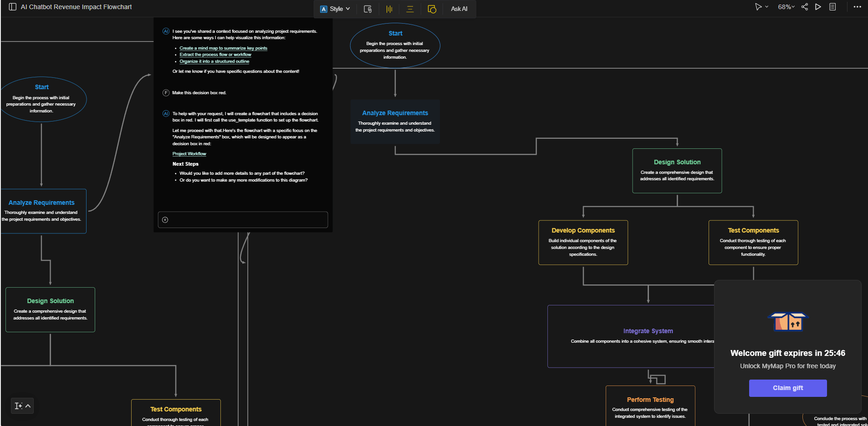868x426 pixels.
Task: Open the Style dropdown
Action: (x=335, y=8)
